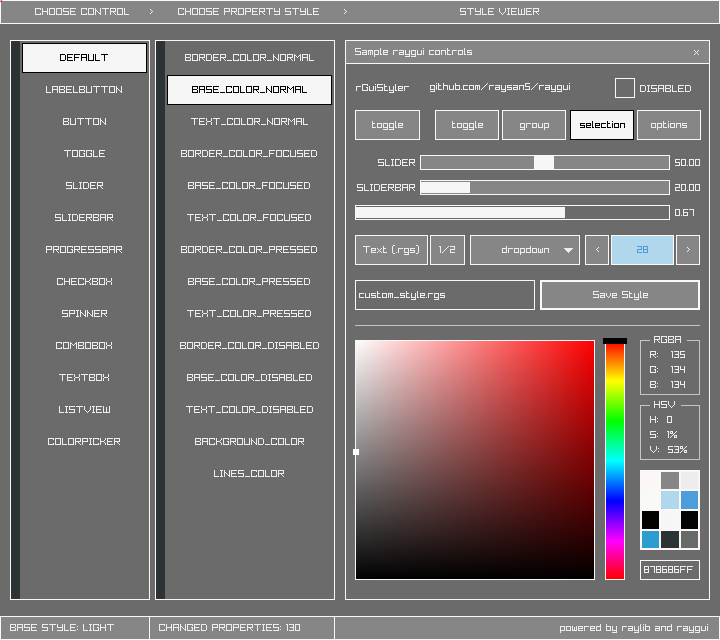Click the Text (.rgs) format combobox
Image resolution: width=720 pixels, height=640 pixels.
tap(391, 250)
